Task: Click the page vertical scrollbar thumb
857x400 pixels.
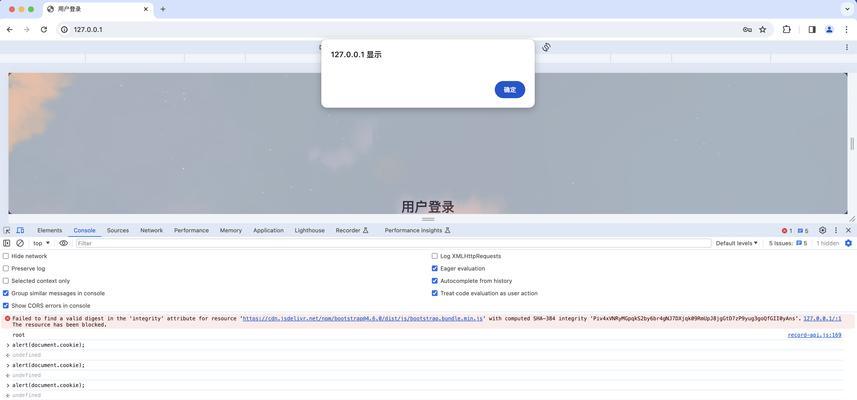Action: point(852,144)
